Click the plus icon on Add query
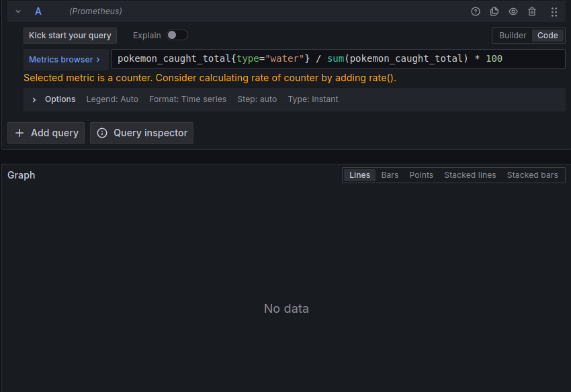The width and height of the screenshot is (571, 392). click(x=19, y=133)
